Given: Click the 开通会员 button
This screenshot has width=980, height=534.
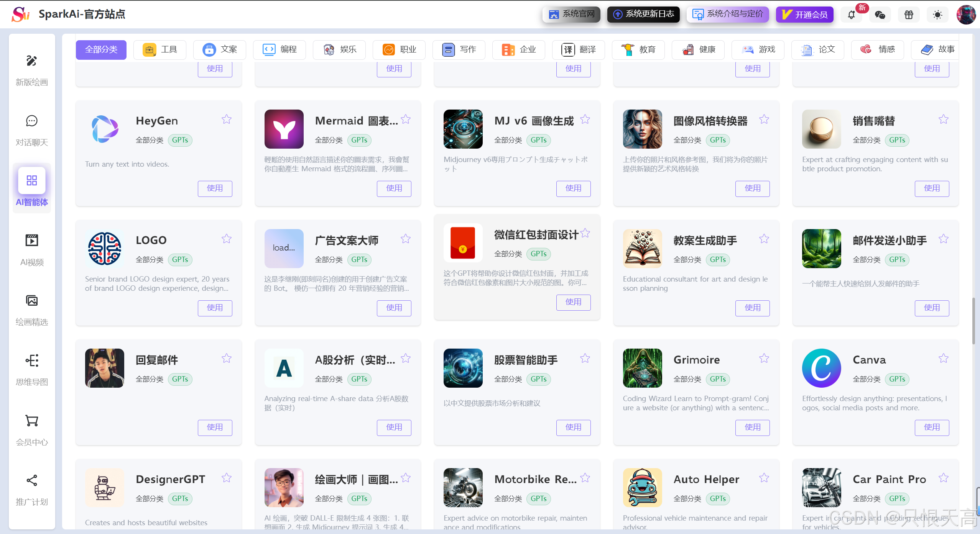Looking at the screenshot, I should (805, 15).
